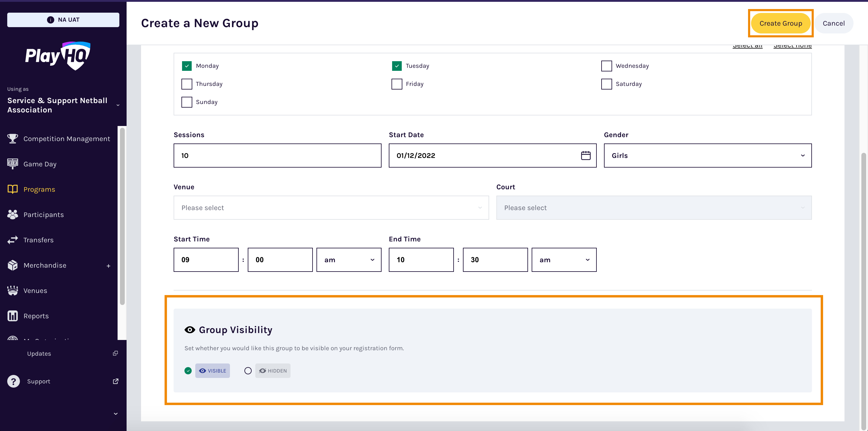Open Transfers using the arrows icon

coord(12,240)
